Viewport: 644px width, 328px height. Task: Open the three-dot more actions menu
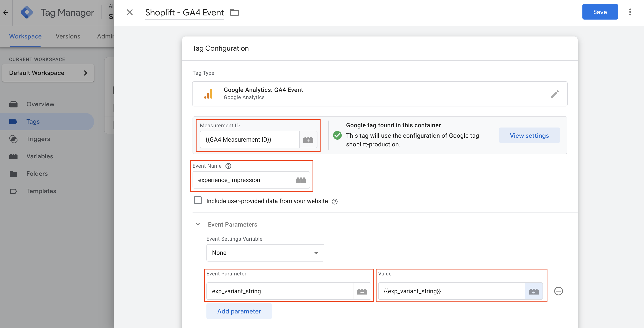[x=630, y=12]
